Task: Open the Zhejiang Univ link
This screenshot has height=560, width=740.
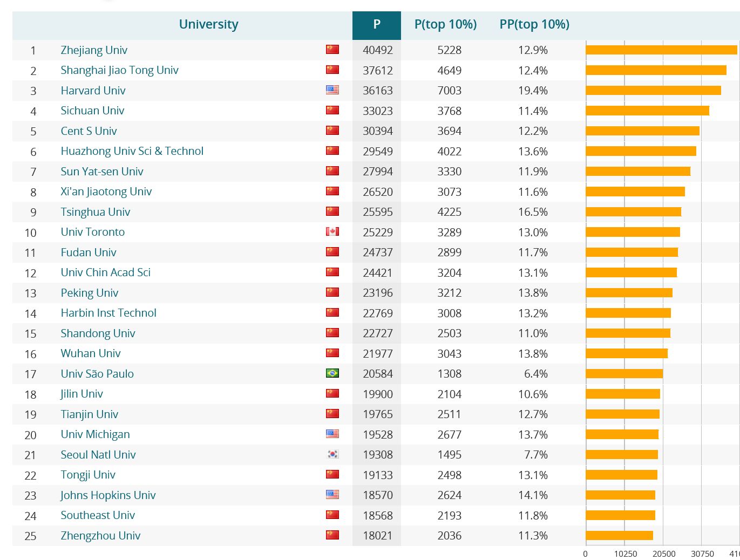Action: 94,50
